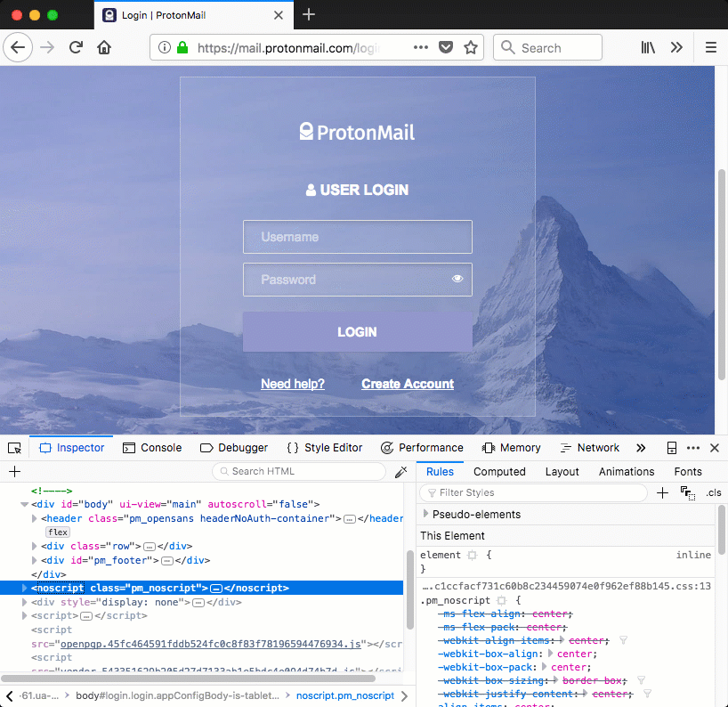Bookmark this page with the star icon
Viewport: 728px width, 707px height.
[471, 47]
